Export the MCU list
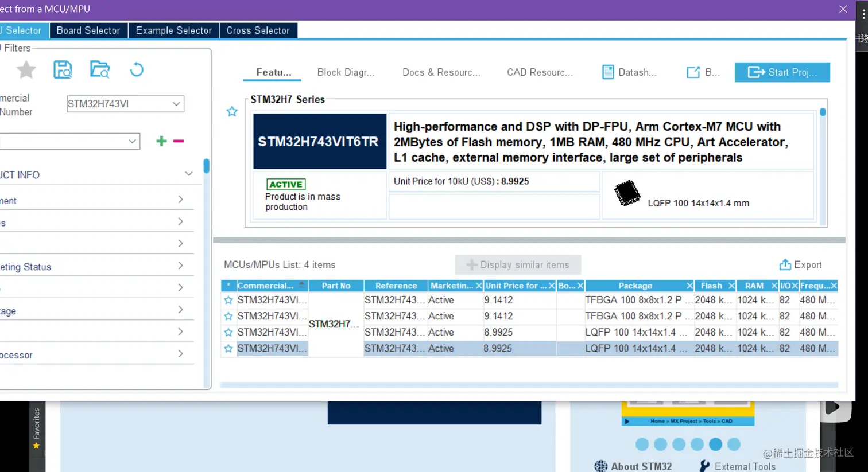Screen dimensions: 868x472 point(800,265)
